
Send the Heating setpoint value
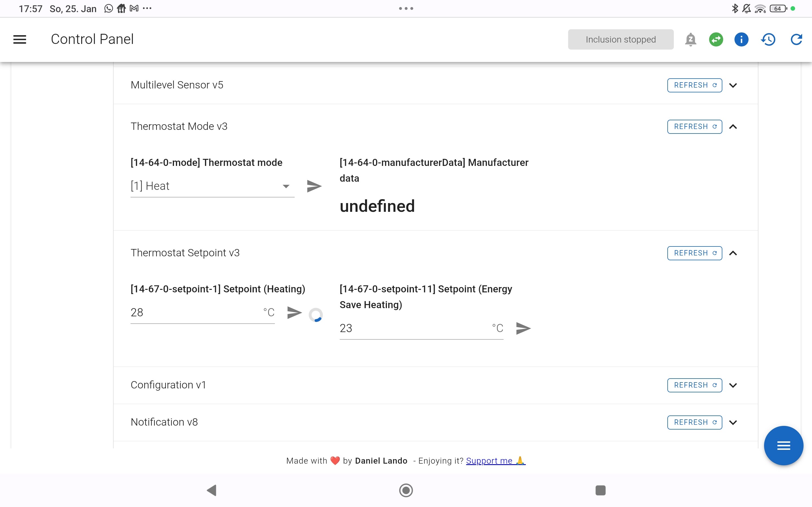294,313
